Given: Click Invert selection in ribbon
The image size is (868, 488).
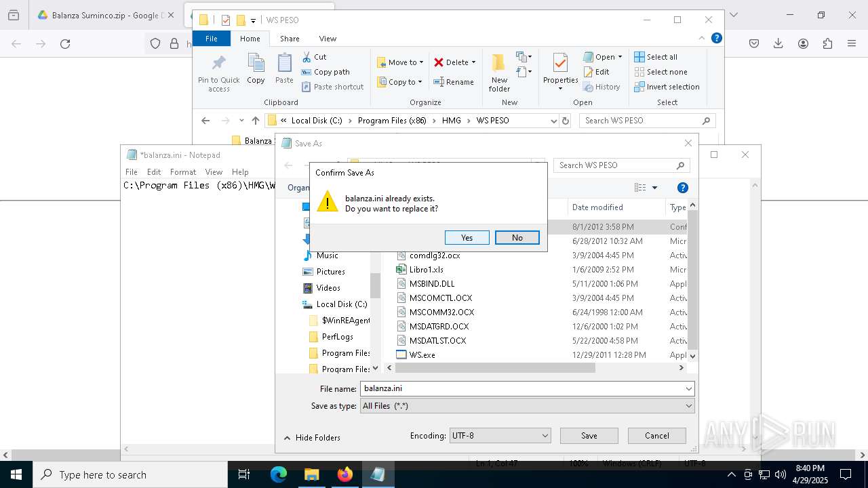Looking at the screenshot, I should (667, 87).
